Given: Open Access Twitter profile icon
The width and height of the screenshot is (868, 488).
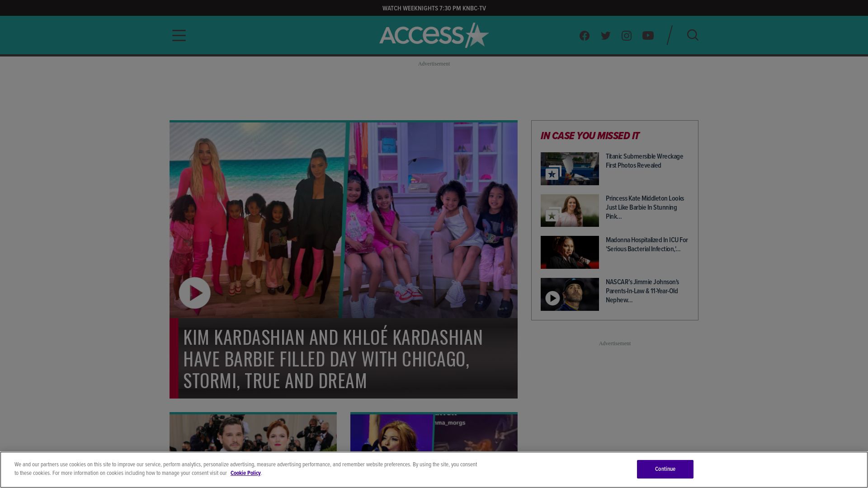Looking at the screenshot, I should tap(606, 36).
